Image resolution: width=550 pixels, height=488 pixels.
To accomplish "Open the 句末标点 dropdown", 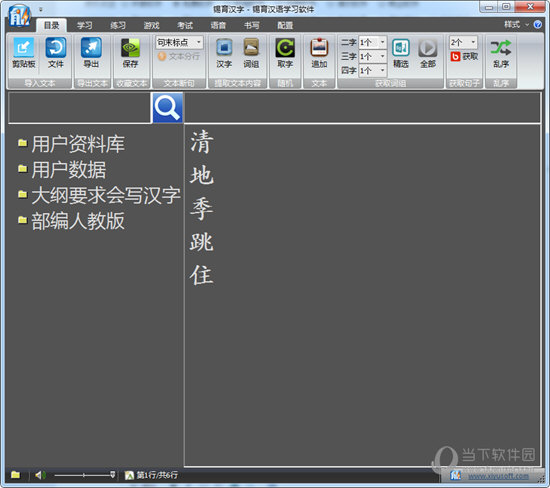I will [x=179, y=42].
